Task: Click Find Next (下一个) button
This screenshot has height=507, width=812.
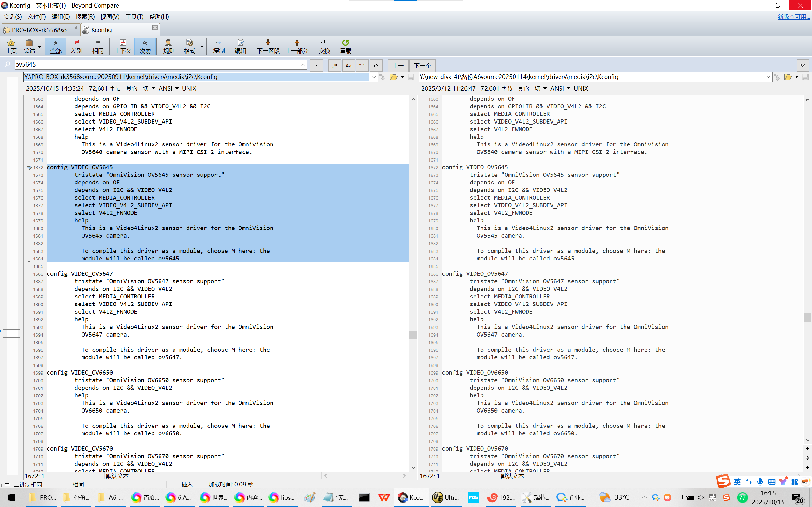Action: [x=422, y=65]
